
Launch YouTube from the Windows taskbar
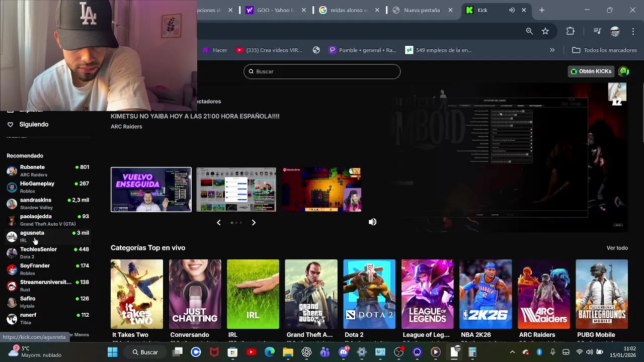coord(251,352)
